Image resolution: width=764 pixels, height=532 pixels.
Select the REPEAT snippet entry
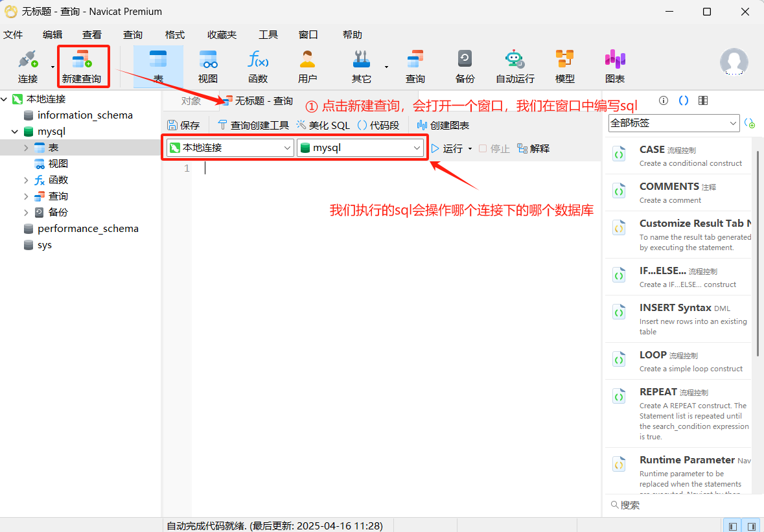(678, 413)
